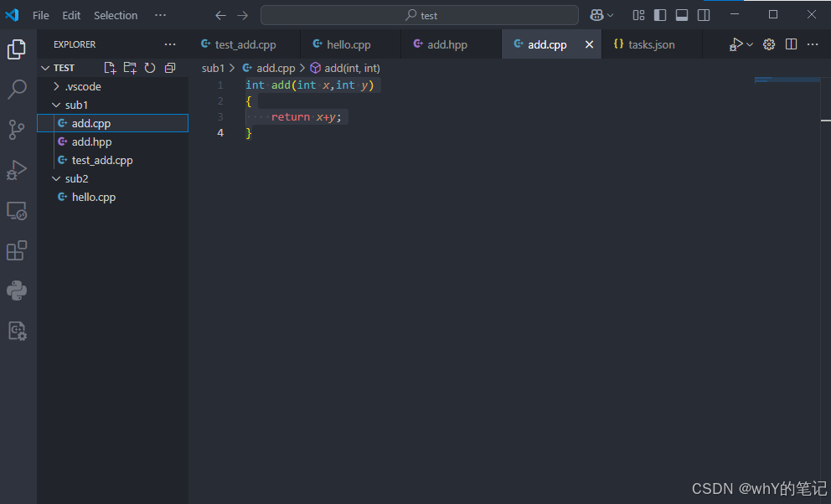Screen dimensions: 831x504
Task: Show more menu bar items
Action: [160, 15]
